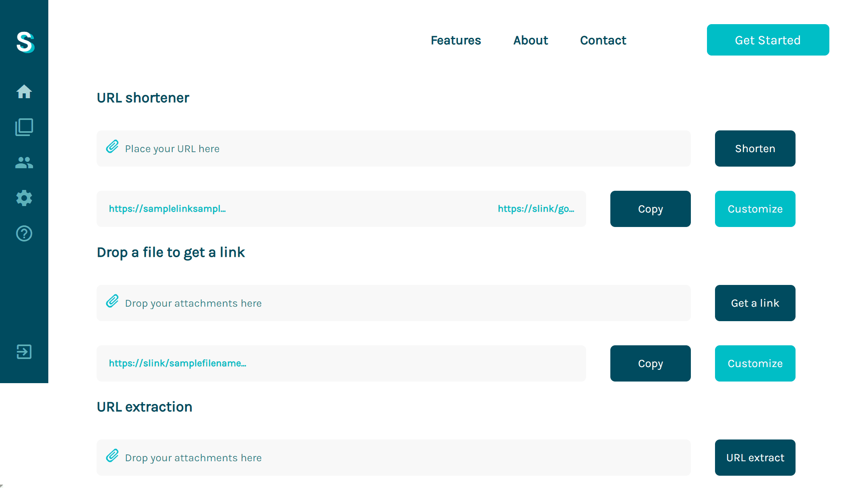This screenshot has width=868, height=491.
Task: Open the https://slink/samplefilename link
Action: click(x=178, y=363)
